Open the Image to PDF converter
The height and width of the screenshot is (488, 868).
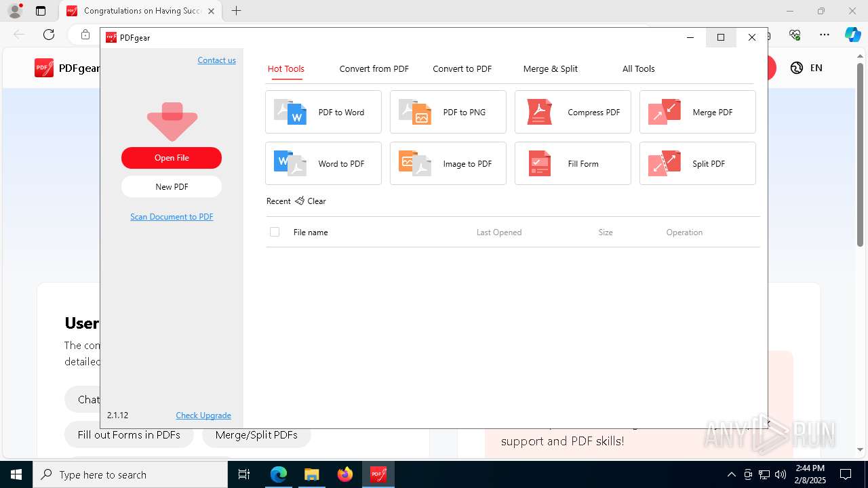(x=448, y=163)
